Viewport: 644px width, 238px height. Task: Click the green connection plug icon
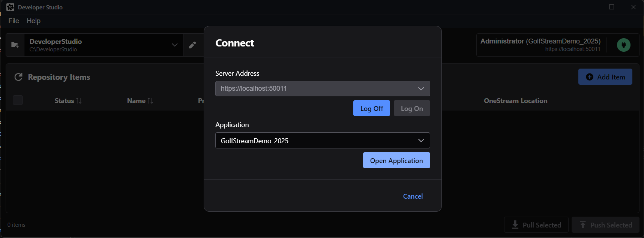point(624,45)
